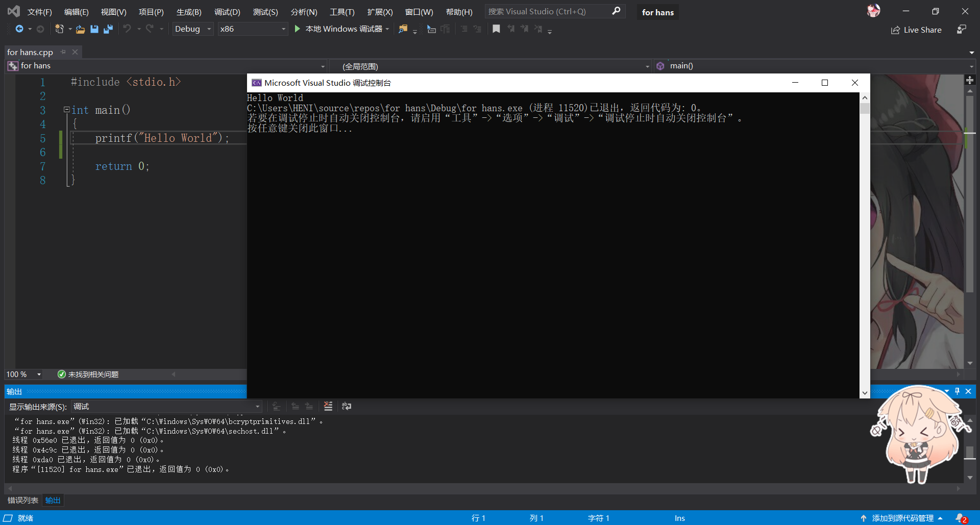Collapse the int main() code block

66,110
